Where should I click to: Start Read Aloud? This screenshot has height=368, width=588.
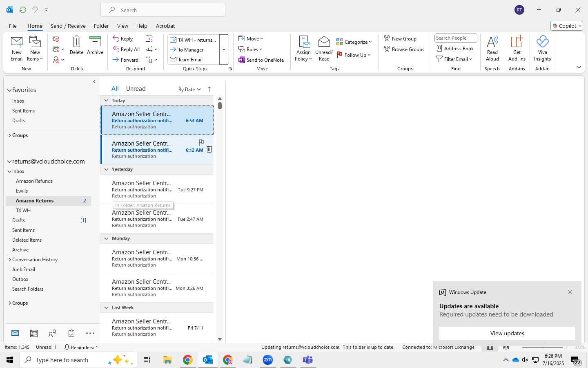[492, 48]
